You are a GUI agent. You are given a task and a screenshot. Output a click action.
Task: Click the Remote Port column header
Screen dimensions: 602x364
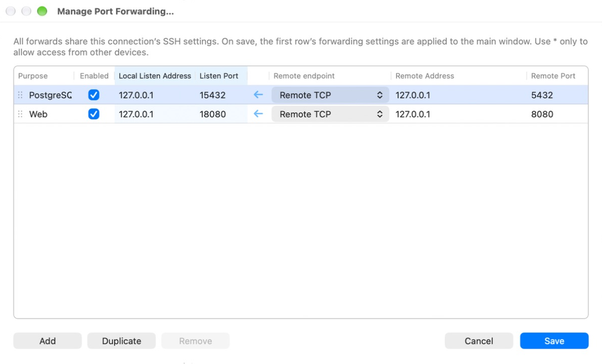(x=553, y=76)
